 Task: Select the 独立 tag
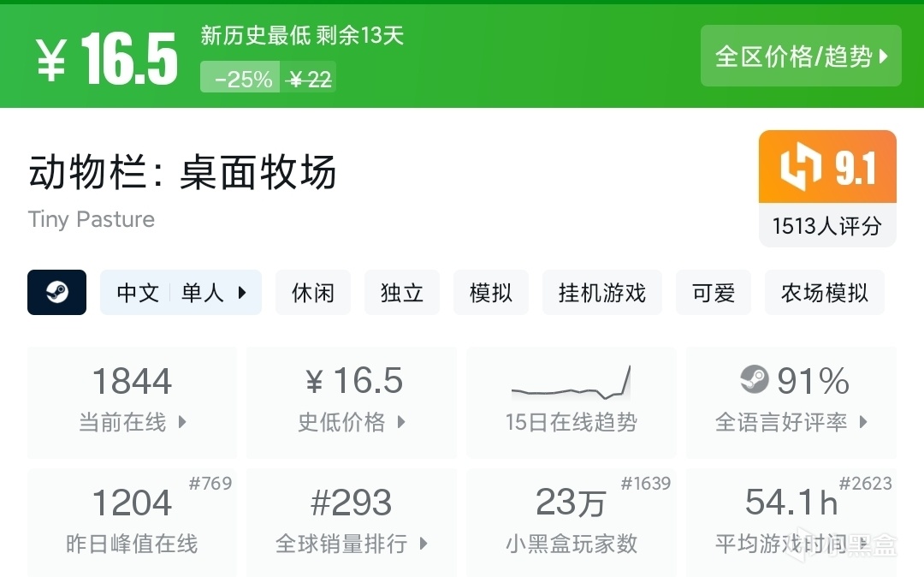[x=402, y=292]
